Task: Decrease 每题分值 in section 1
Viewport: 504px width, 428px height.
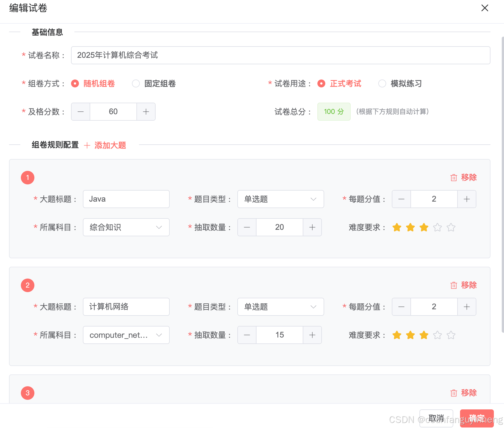Action: [x=401, y=199]
